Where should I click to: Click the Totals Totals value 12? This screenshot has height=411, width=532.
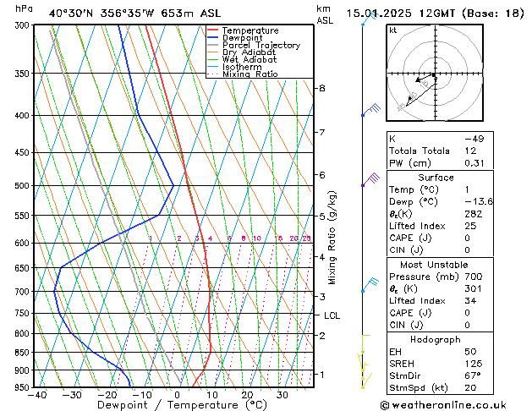tap(470, 151)
